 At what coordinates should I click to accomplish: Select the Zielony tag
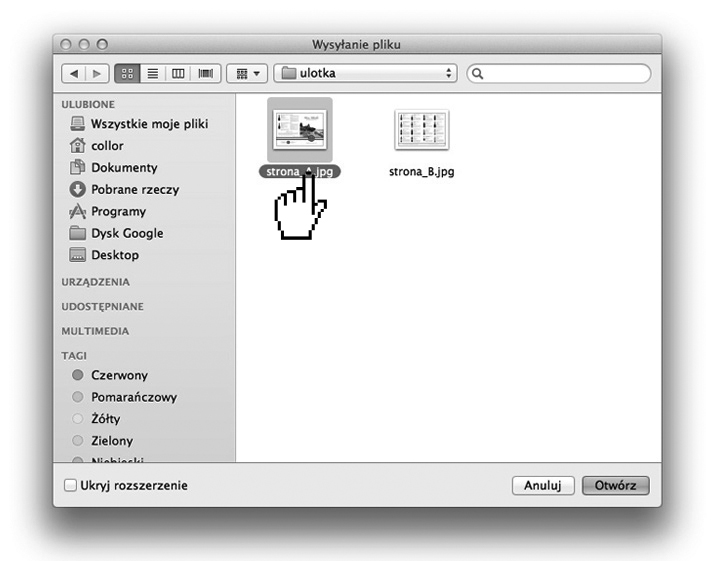111,441
